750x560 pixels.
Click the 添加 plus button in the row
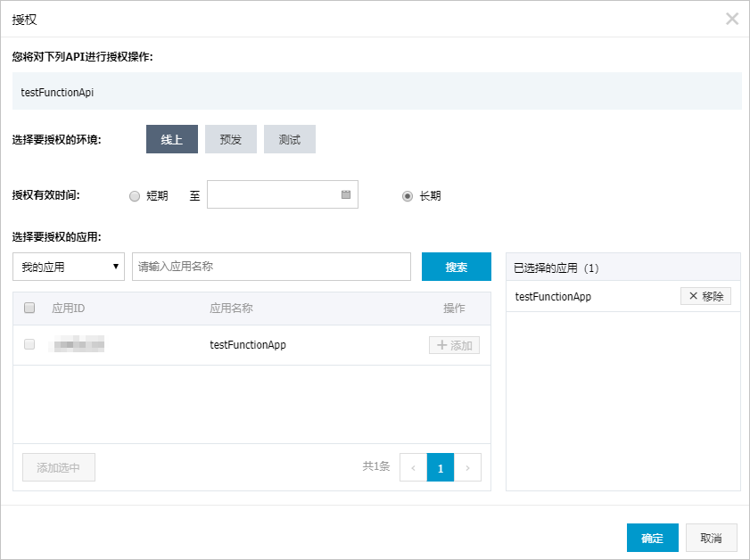pyautogui.click(x=454, y=345)
